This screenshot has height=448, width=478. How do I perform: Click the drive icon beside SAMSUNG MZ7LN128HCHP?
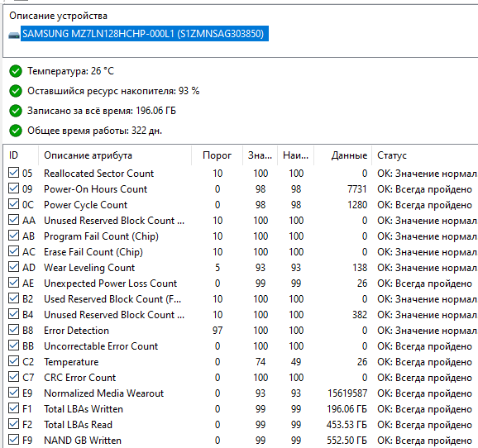pos(14,36)
